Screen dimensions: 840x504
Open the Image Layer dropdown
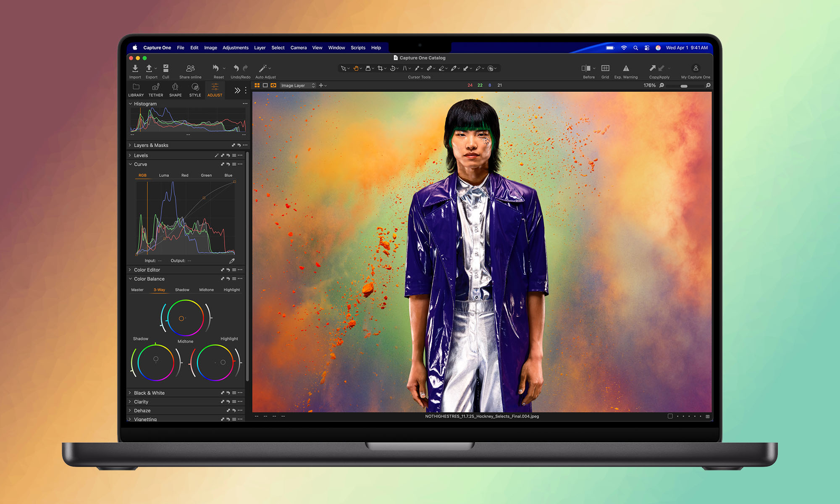tap(298, 85)
